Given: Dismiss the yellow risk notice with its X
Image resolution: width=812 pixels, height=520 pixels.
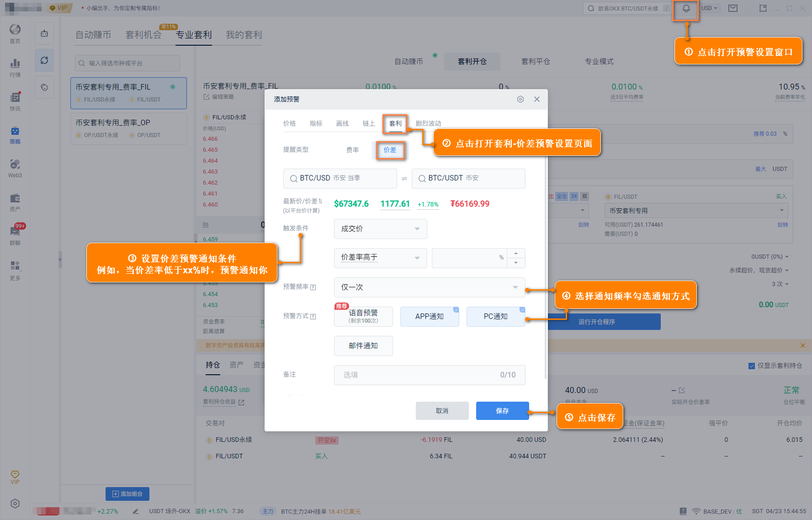Looking at the screenshot, I should [803, 345].
